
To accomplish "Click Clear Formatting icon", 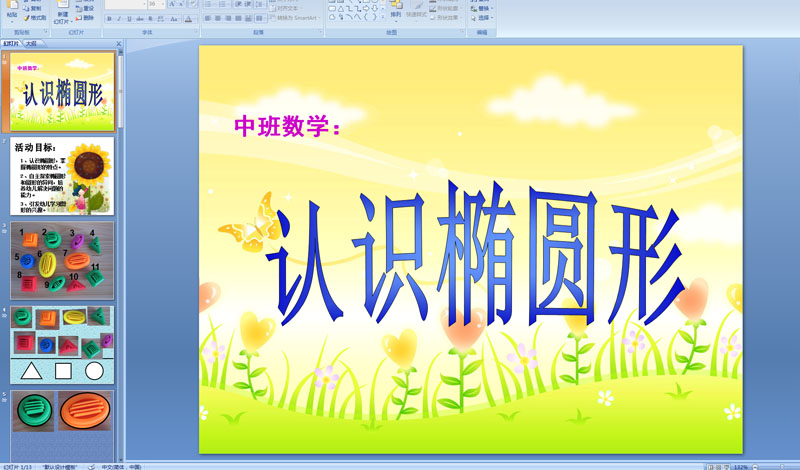I will click(193, 4).
